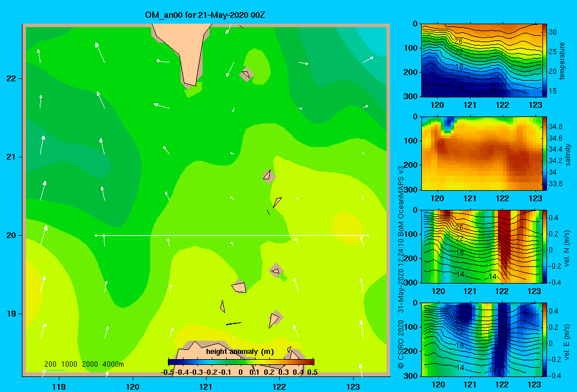Click the west endpoint of the white transect line
577x392 pixels.
(96, 235)
